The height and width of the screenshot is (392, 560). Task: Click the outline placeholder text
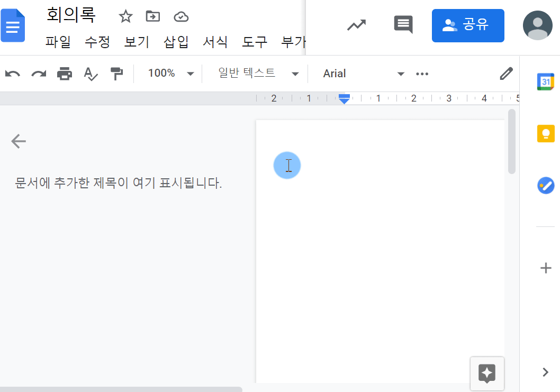(x=118, y=183)
